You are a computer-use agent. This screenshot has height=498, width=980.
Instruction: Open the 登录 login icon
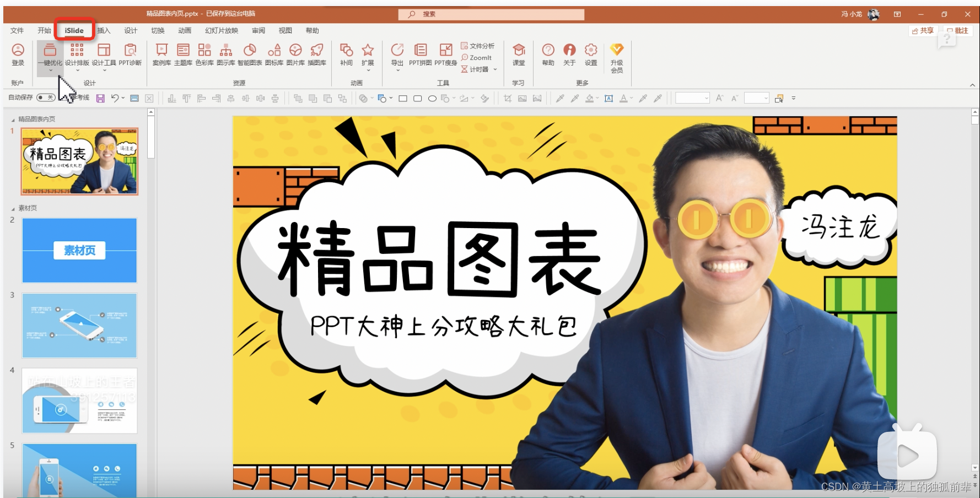pos(18,55)
